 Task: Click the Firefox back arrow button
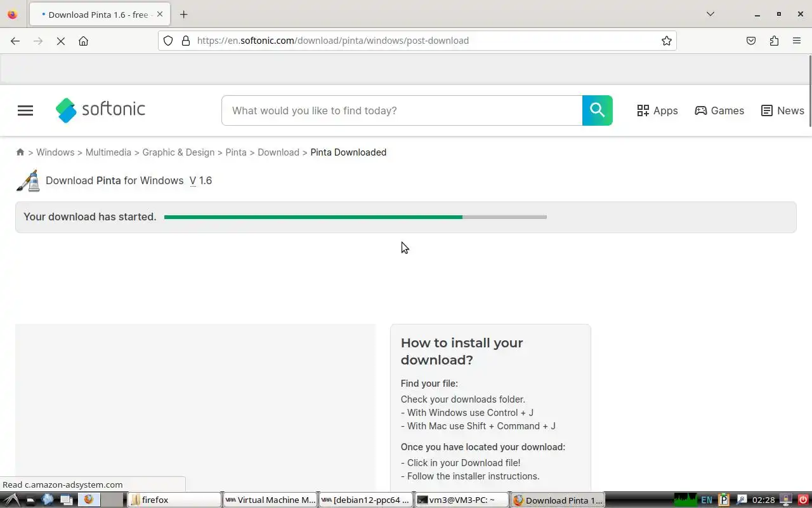(15, 41)
